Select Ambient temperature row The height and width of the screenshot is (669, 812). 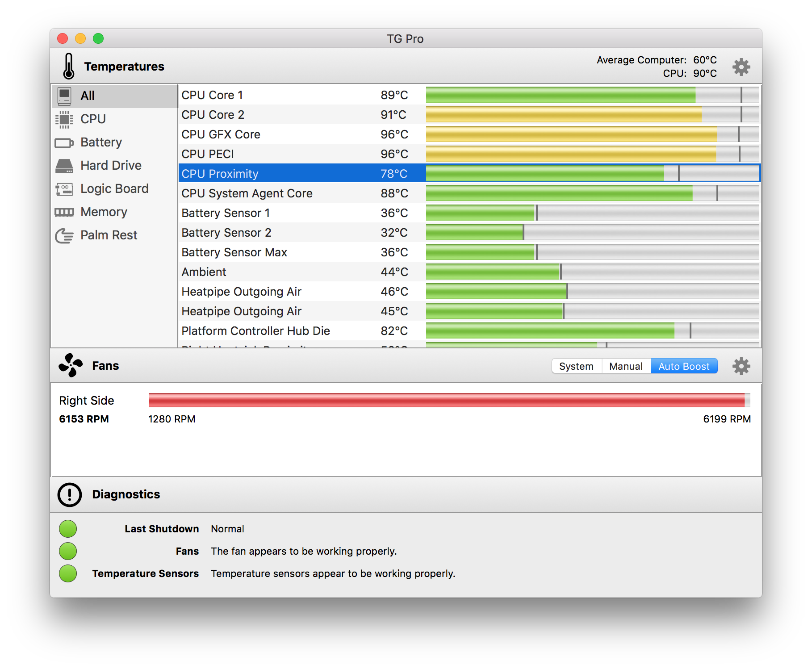(x=469, y=272)
